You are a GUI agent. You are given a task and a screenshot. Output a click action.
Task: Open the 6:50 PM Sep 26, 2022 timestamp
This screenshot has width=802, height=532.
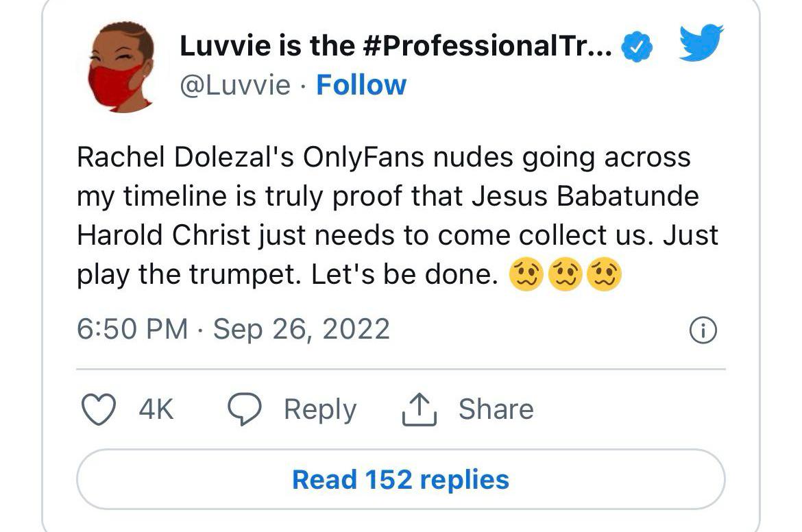pyautogui.click(x=233, y=329)
